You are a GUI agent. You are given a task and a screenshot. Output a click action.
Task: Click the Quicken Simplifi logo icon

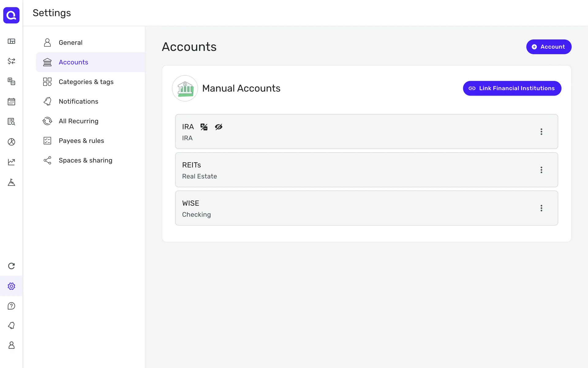coord(11,15)
